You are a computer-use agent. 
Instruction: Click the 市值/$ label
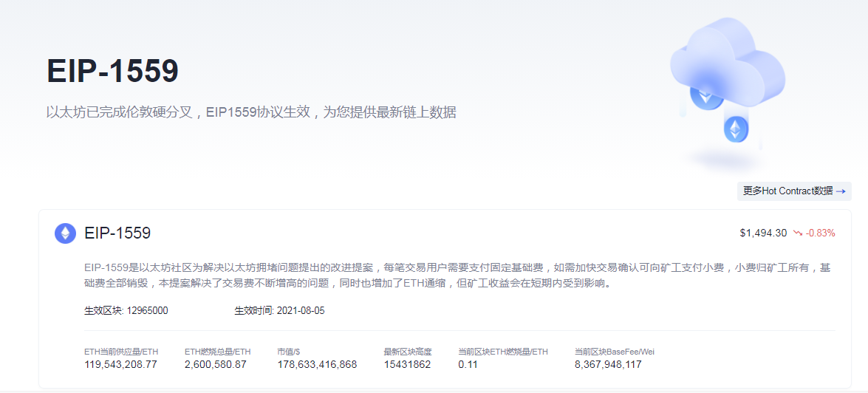click(x=288, y=352)
